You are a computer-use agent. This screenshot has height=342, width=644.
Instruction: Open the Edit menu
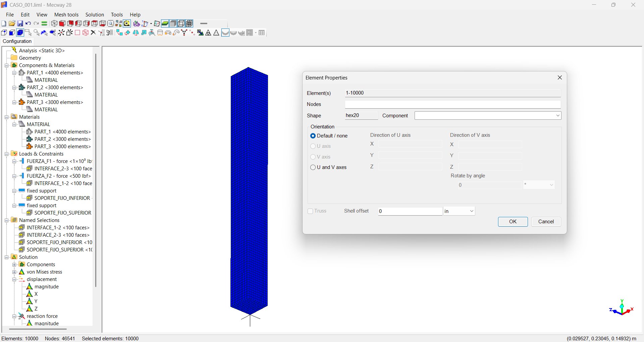pos(25,15)
